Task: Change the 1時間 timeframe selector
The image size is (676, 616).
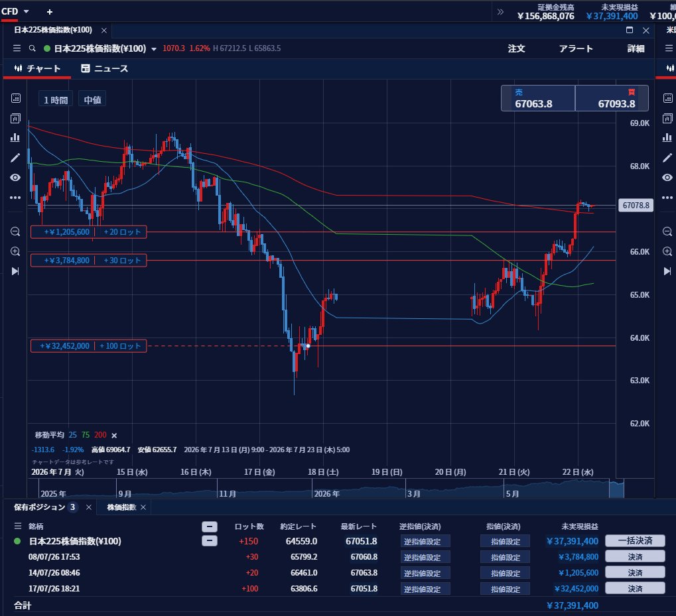Action: pos(56,100)
